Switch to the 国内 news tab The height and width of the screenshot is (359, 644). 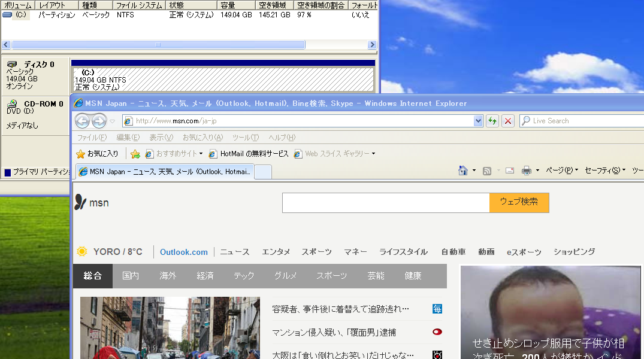(x=131, y=276)
